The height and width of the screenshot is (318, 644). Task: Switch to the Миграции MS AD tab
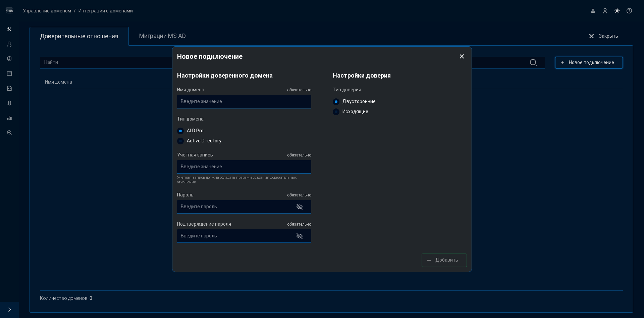click(162, 36)
